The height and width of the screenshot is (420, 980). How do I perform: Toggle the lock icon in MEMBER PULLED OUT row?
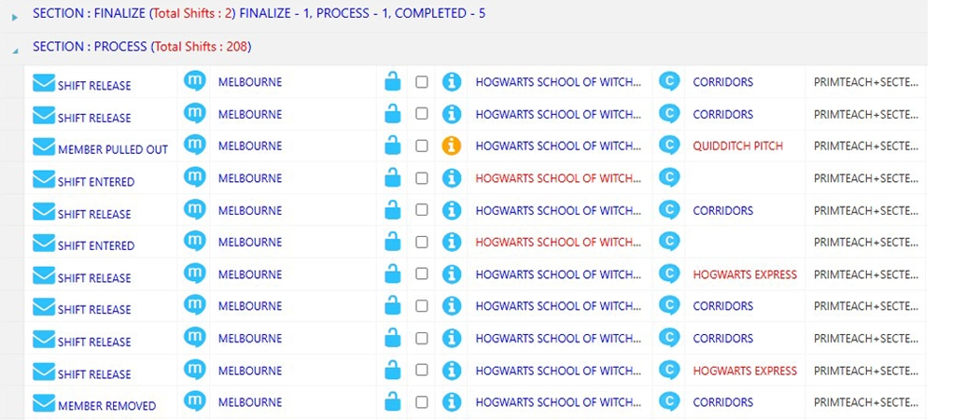pyautogui.click(x=393, y=145)
